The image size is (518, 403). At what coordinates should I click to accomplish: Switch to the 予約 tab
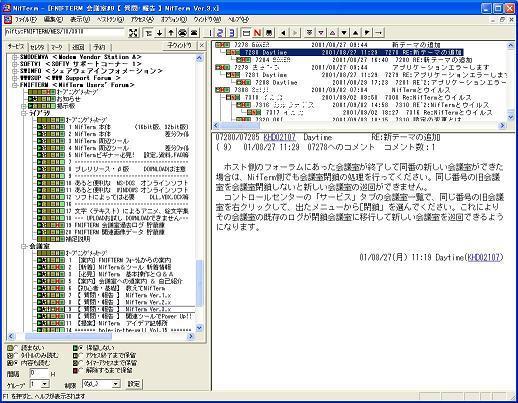tap(99, 47)
